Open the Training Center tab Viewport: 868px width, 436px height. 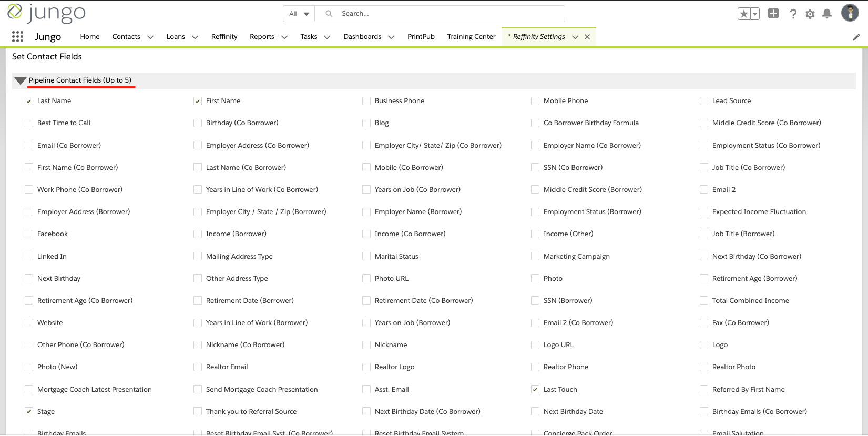(471, 37)
